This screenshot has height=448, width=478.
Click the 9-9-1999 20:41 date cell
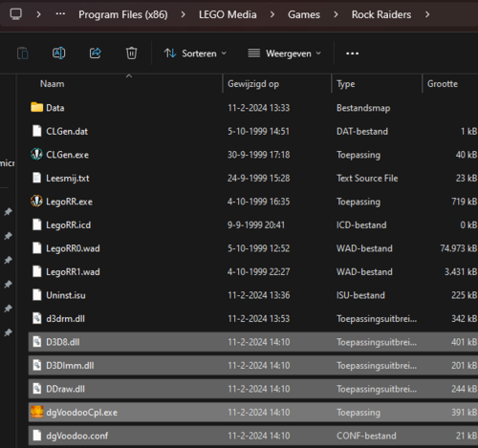[x=255, y=225]
